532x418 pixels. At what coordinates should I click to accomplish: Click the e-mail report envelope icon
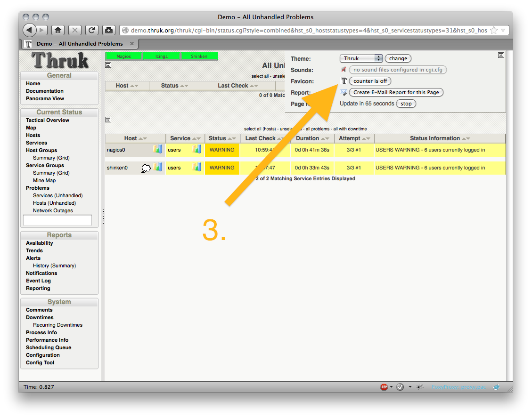(x=344, y=92)
